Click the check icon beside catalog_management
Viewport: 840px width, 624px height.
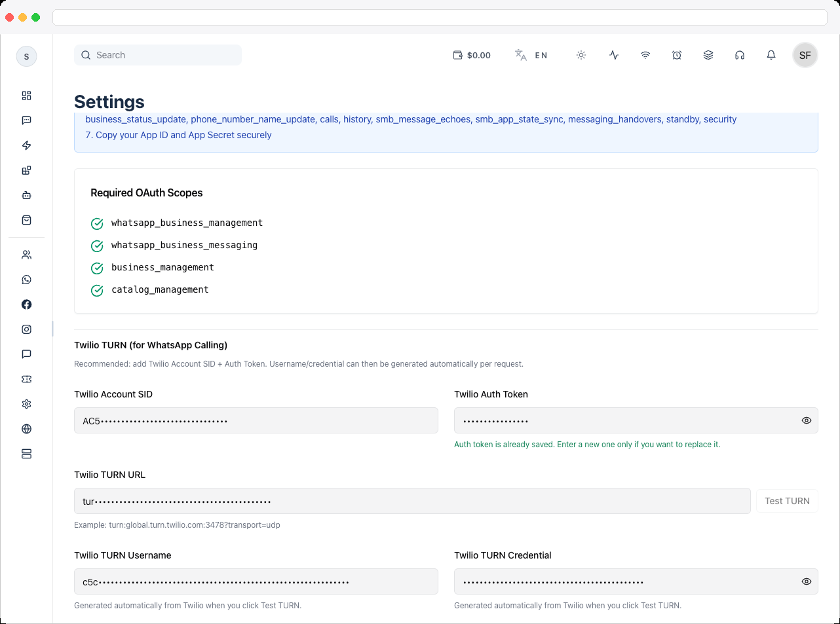pos(97,290)
